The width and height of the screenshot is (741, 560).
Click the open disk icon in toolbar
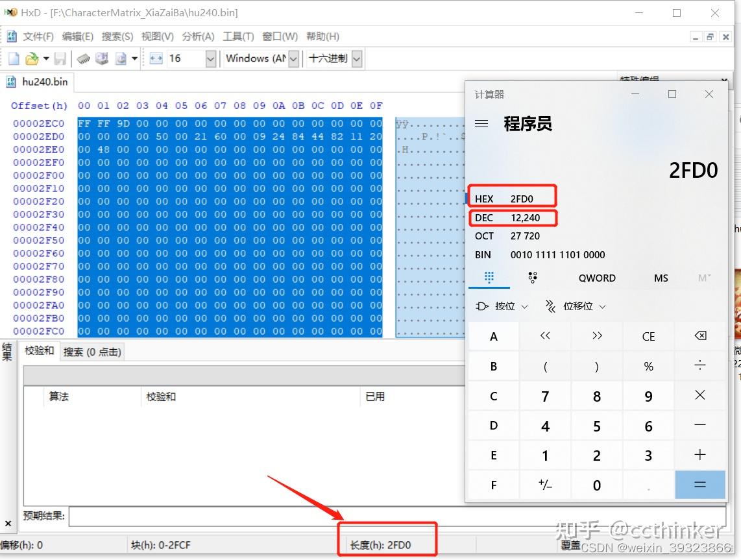click(102, 58)
